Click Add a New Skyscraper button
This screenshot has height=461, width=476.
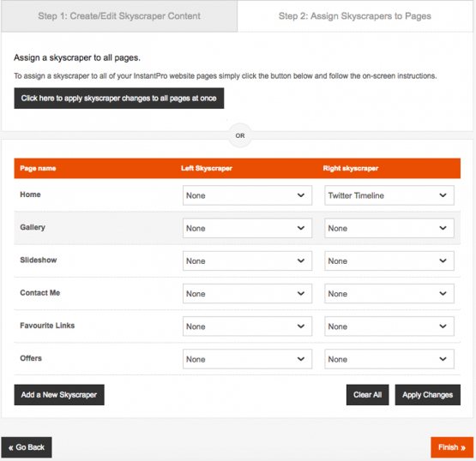coord(59,395)
